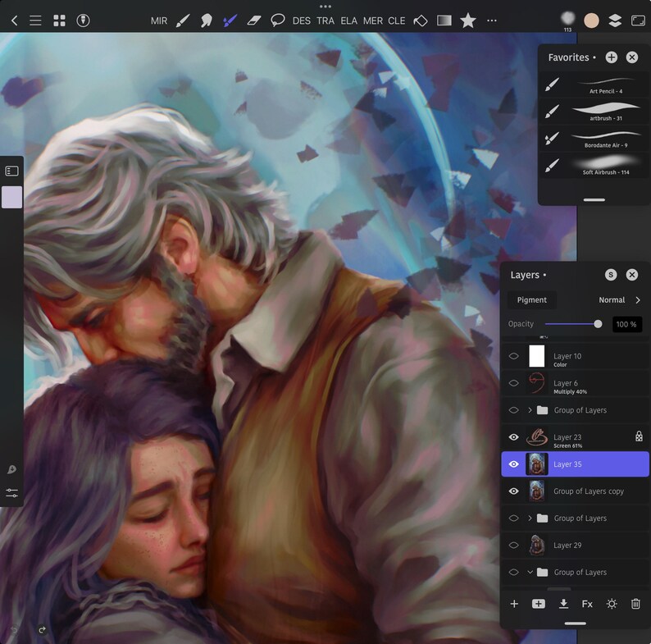Click the redo arrow at bottom left
Screen dimensions: 651x644
(42, 630)
